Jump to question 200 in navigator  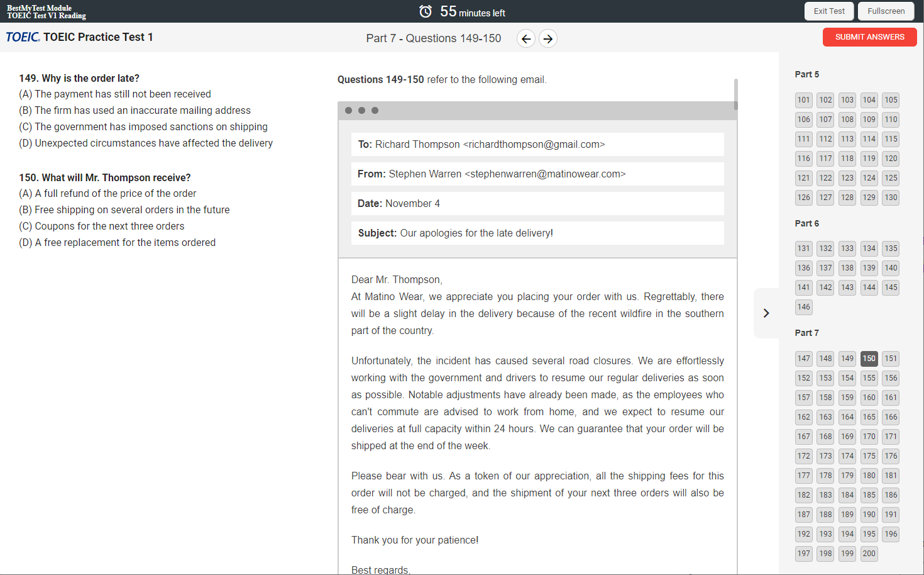pyautogui.click(x=869, y=554)
